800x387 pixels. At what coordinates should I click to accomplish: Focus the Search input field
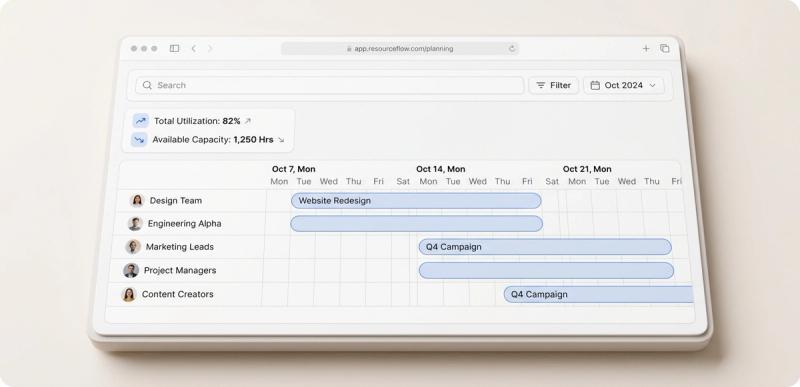330,85
